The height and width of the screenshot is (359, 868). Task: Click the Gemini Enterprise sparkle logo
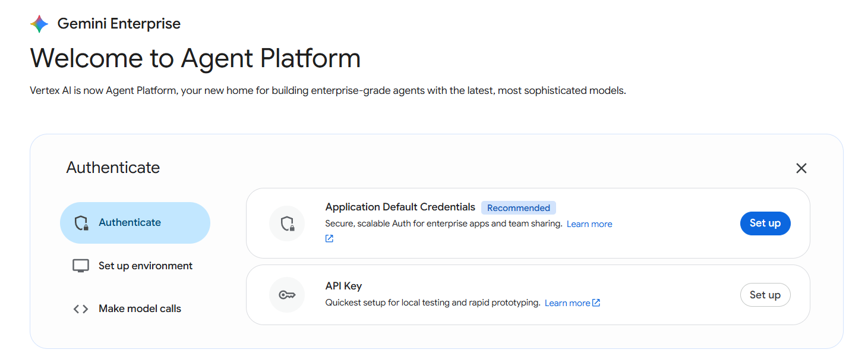[x=39, y=24]
